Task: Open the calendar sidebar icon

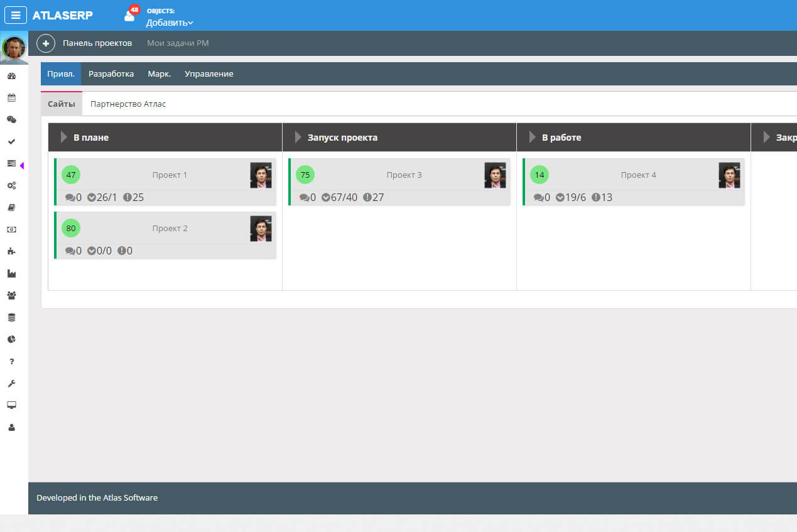Action: [11, 98]
